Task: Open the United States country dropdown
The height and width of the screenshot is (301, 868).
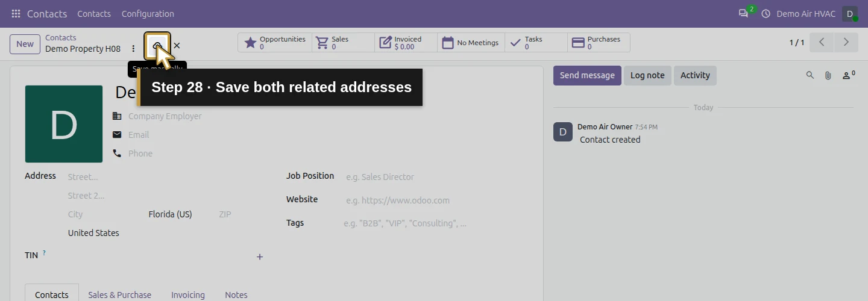Action: [166, 233]
